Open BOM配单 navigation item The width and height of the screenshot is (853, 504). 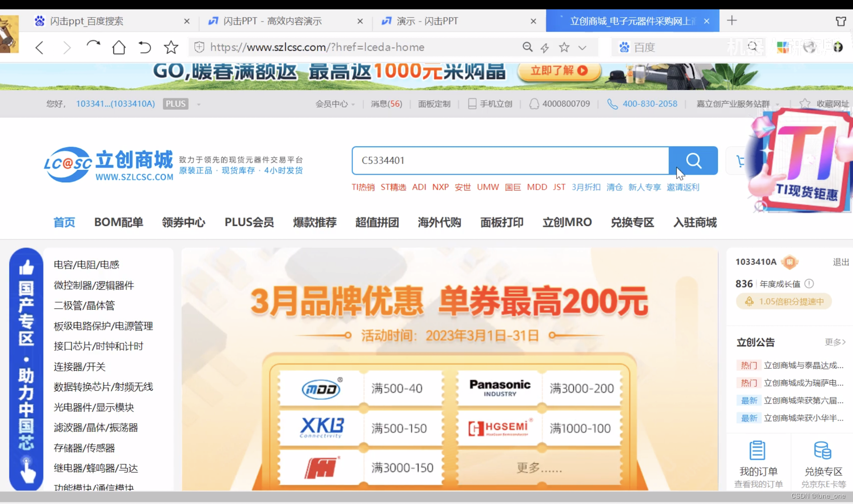pyautogui.click(x=118, y=222)
